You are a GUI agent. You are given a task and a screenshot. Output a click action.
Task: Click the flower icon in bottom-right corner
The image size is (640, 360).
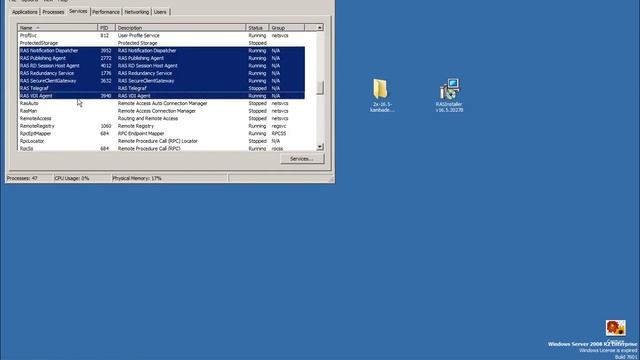(x=616, y=329)
